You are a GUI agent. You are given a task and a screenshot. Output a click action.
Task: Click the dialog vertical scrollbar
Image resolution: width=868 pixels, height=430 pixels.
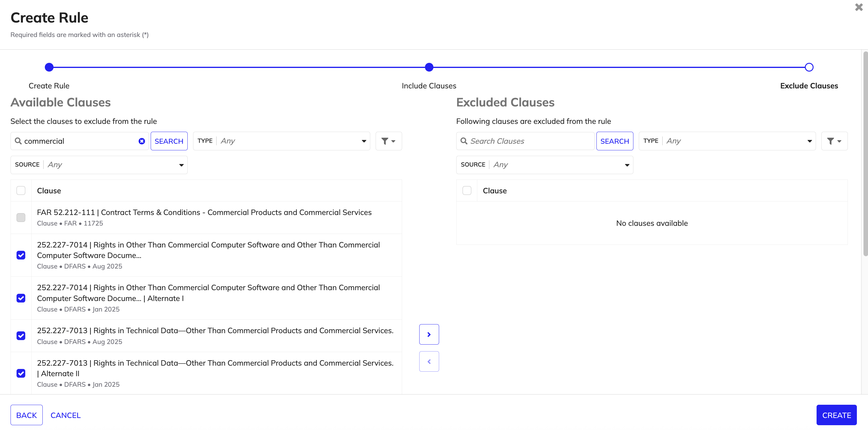coord(865,154)
